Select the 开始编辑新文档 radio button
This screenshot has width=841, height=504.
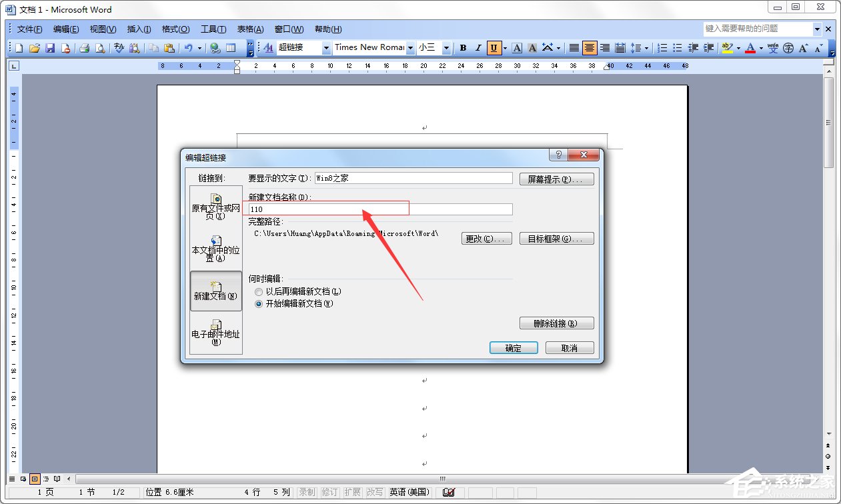[258, 304]
